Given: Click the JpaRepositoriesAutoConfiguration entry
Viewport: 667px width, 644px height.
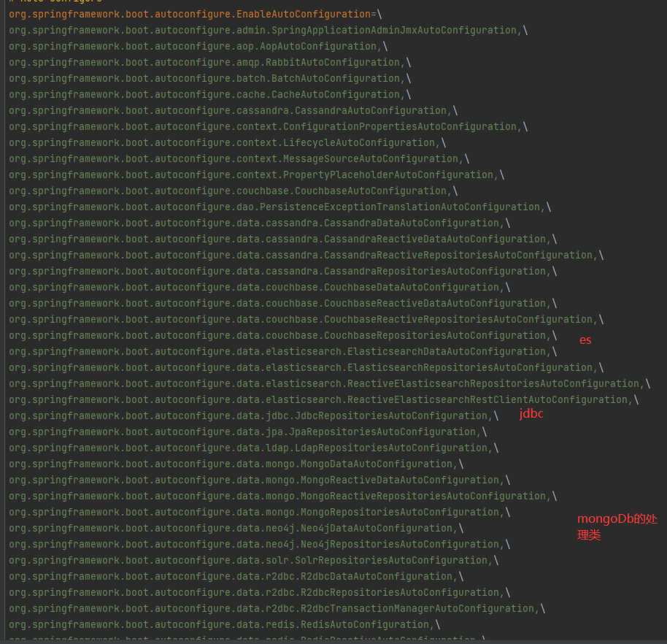Looking at the screenshot, I should tap(247, 432).
